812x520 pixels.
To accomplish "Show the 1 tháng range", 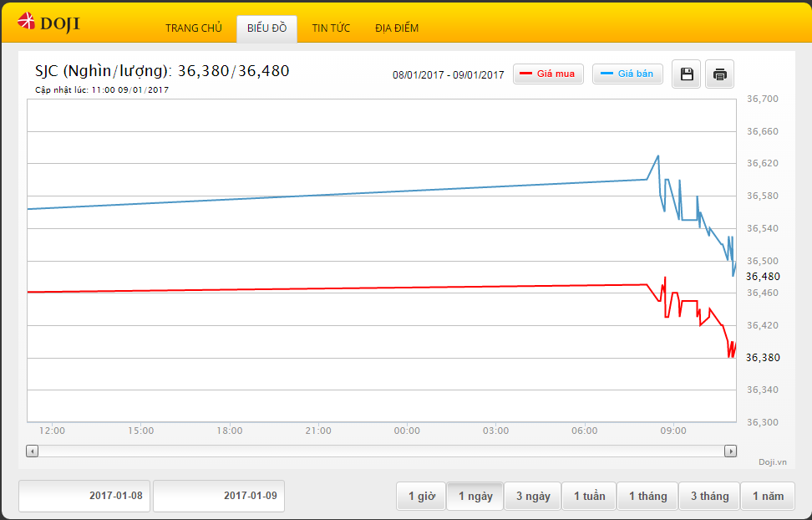I will click(647, 496).
